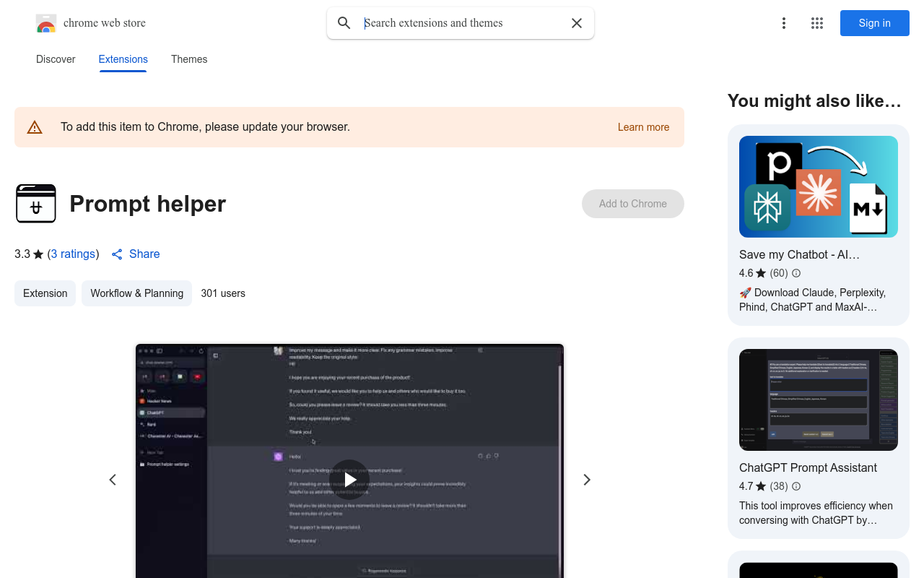Click the Extension category chip
This screenshot has height=578, width=924.
pos(45,293)
